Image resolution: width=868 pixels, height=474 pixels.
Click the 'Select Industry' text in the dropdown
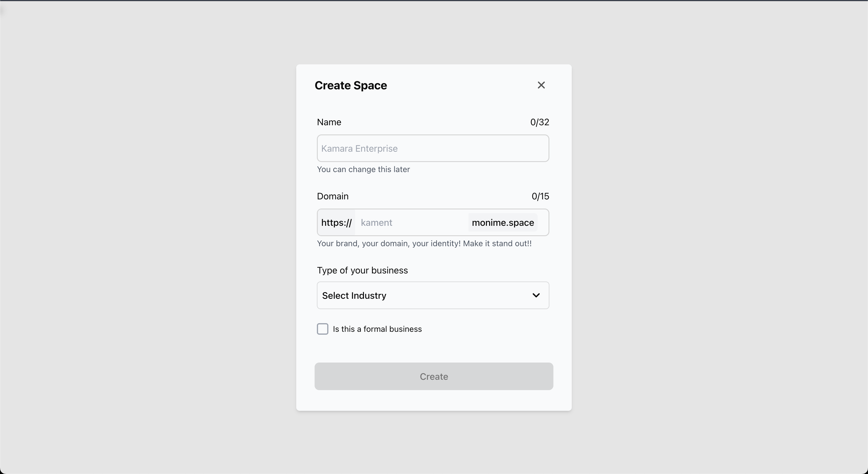point(354,296)
